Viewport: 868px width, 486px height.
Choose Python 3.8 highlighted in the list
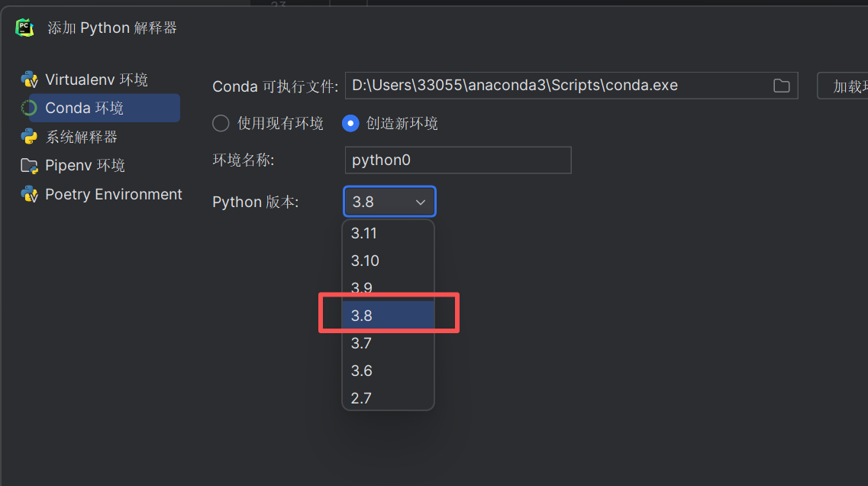[388, 316]
